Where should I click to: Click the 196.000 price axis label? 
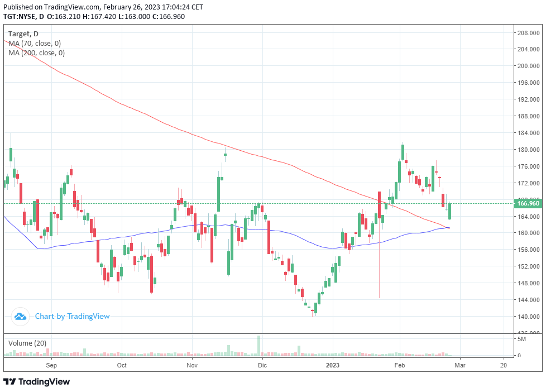pos(528,83)
